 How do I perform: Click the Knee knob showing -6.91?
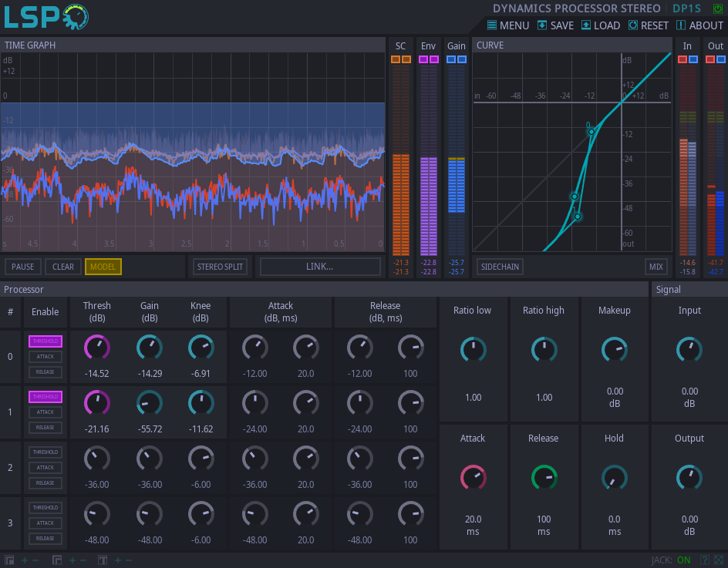point(201,348)
